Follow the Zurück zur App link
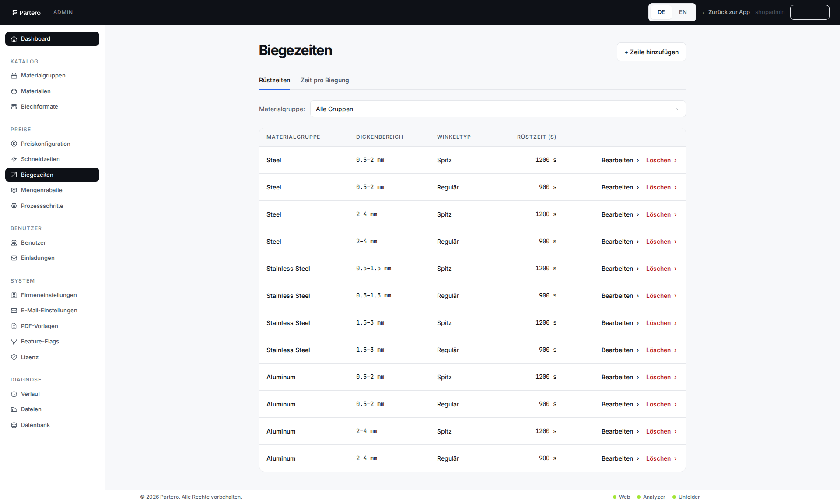Viewport: 840px width, 504px height. [x=726, y=12]
